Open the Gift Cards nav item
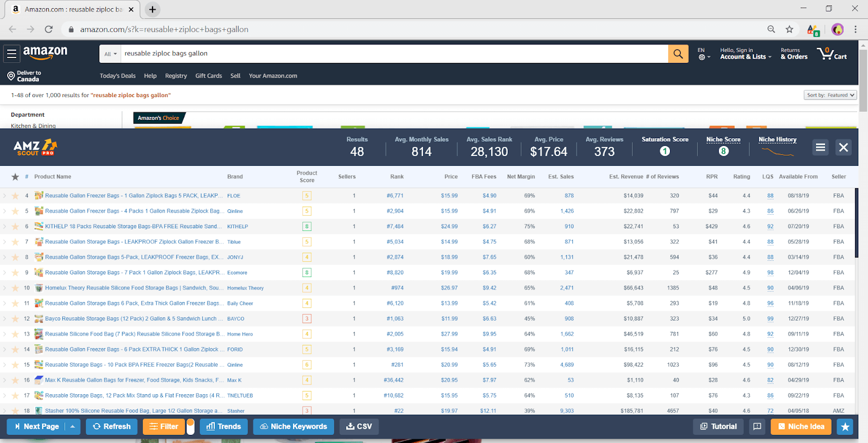Screen dimensions: 868x443 [209, 76]
